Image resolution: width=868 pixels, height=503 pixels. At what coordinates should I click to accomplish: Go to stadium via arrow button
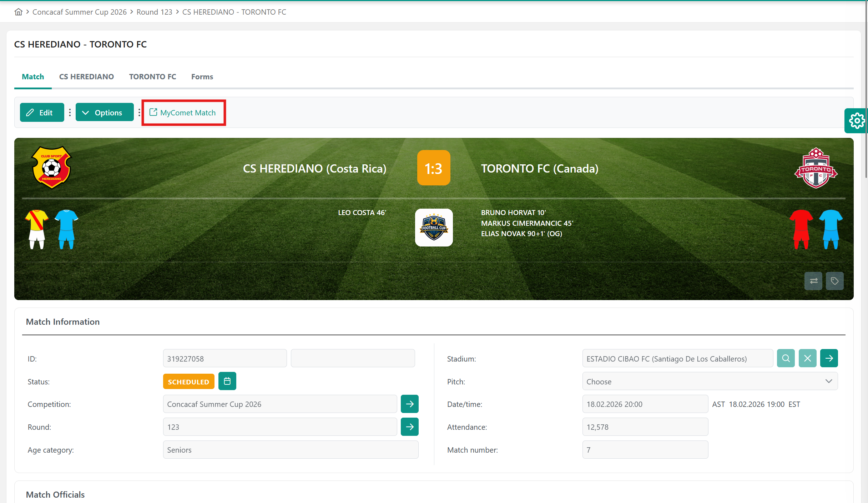pyautogui.click(x=829, y=358)
